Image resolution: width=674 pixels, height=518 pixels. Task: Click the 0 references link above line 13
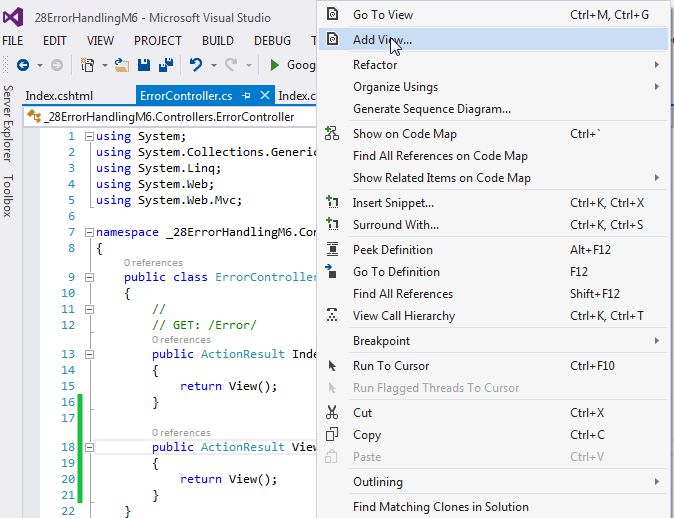pos(181,340)
